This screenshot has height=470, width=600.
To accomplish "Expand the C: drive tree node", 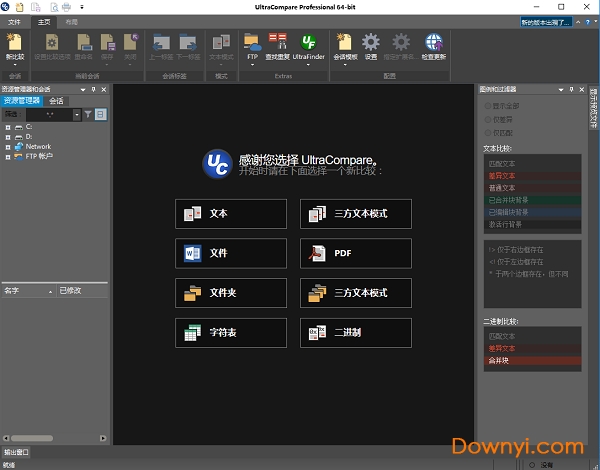I will click(x=8, y=127).
